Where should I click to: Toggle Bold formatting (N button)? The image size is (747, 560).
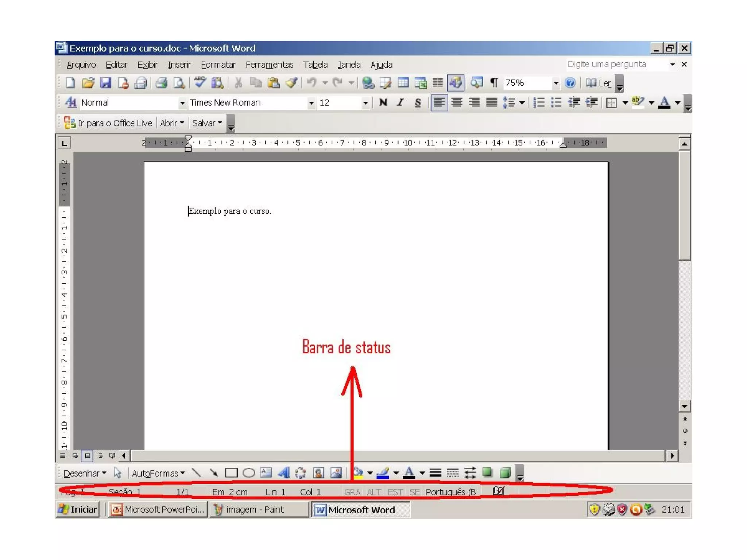click(x=383, y=103)
